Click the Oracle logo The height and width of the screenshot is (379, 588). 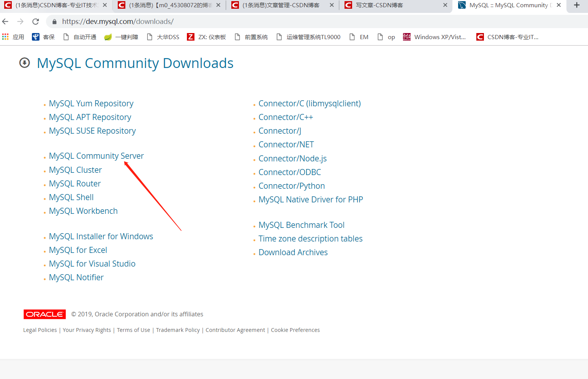tap(44, 314)
